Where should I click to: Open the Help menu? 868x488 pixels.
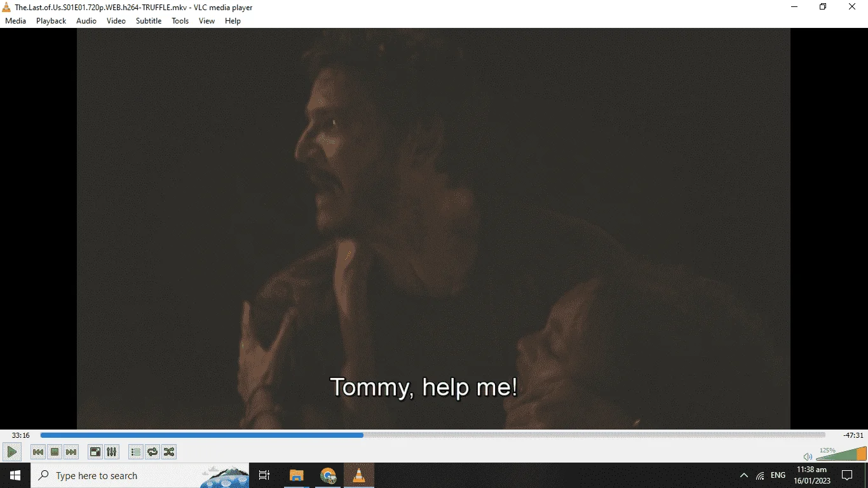click(x=233, y=21)
